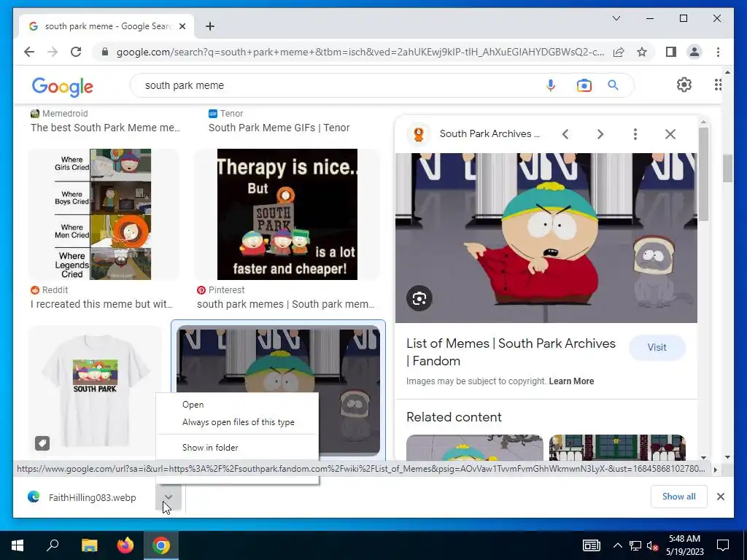This screenshot has width=747, height=560.
Task: Open the Reddit recreated meme result
Action: 101,304
